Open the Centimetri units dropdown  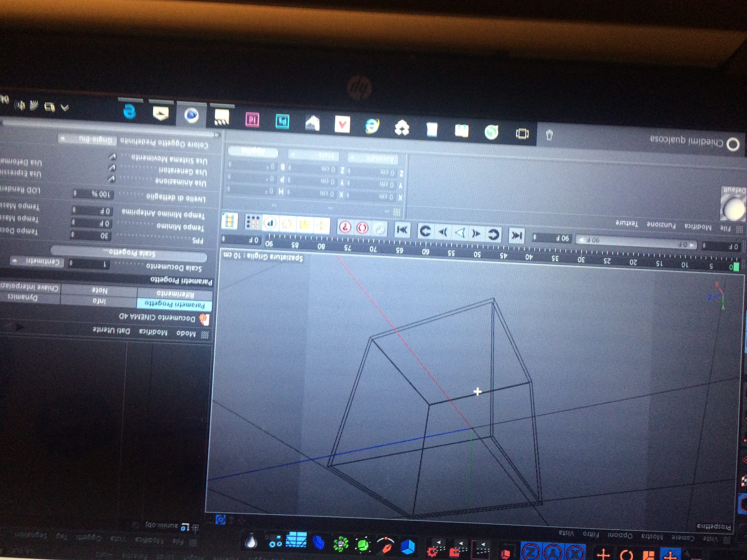click(37, 261)
